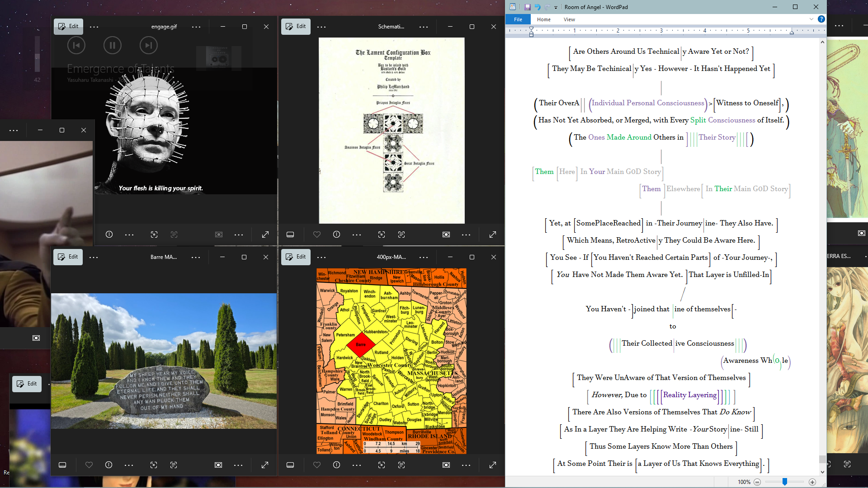This screenshot has width=868, height=488.
Task: Open WordPad Help icon
Action: 821,19
